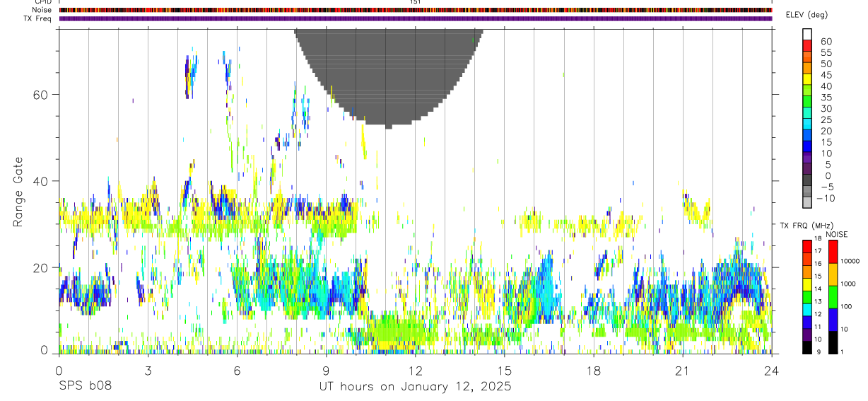Click the red 55–60 segment of the ELEV color bar

807,46
